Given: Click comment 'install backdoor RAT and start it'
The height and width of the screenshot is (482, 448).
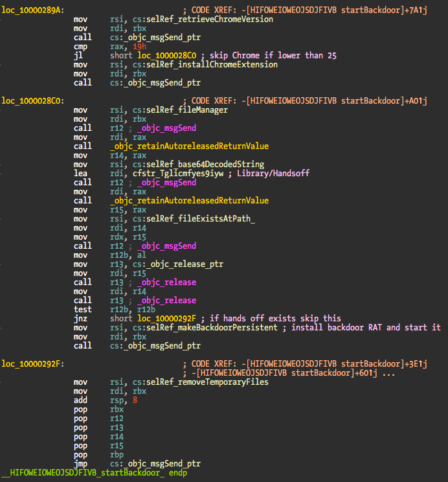Looking at the screenshot, I should tap(366, 328).
